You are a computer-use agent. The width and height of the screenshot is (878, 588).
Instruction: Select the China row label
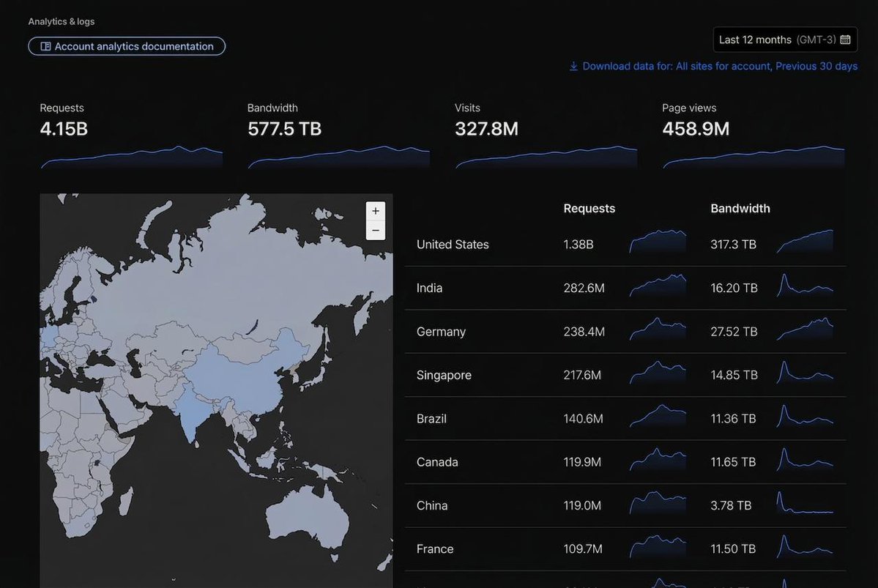(x=432, y=506)
